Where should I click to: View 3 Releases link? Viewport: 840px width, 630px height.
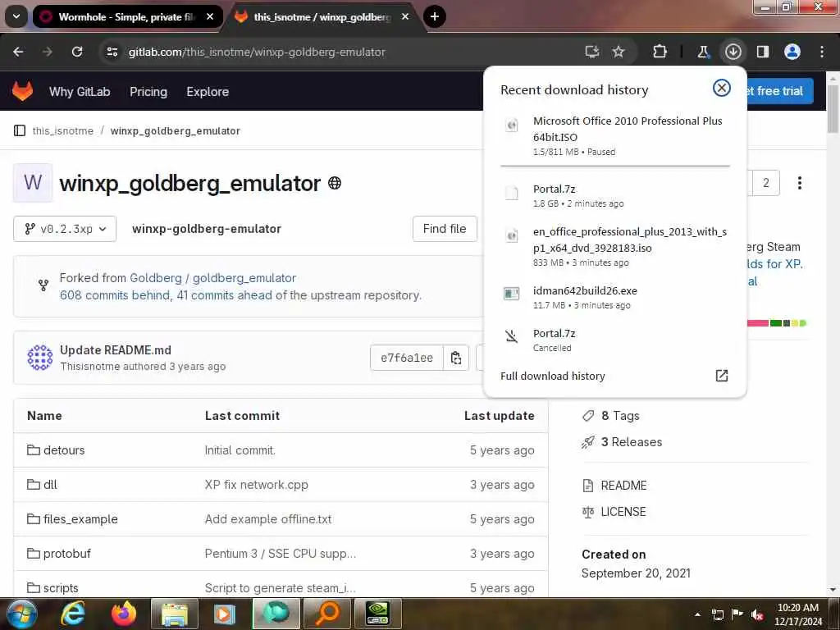pos(631,442)
